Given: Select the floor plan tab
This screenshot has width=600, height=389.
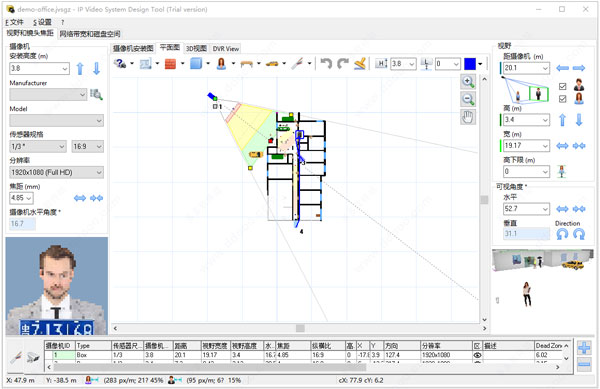Looking at the screenshot, I should coord(170,47).
